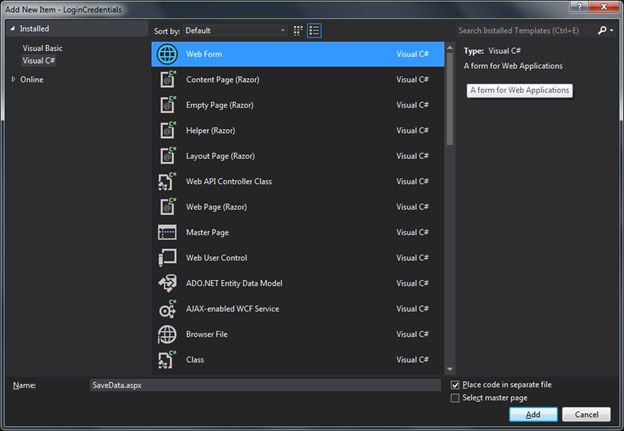The width and height of the screenshot is (624, 431).
Task: Click the Web User Control icon
Action: click(167, 257)
